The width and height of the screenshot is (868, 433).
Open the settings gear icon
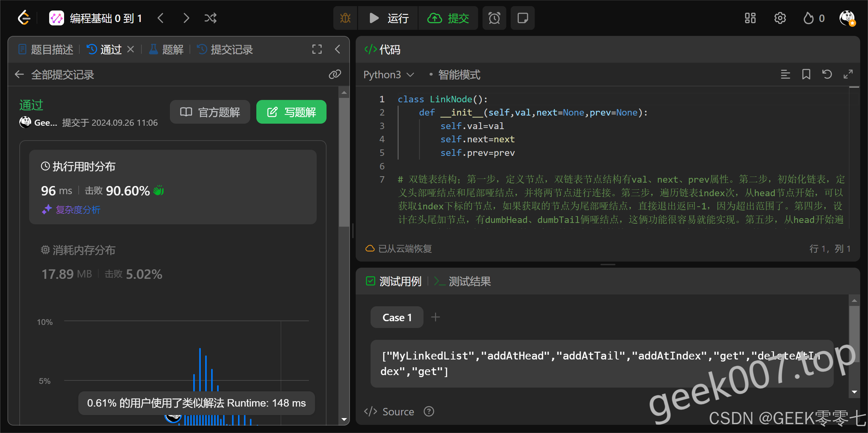pos(780,18)
